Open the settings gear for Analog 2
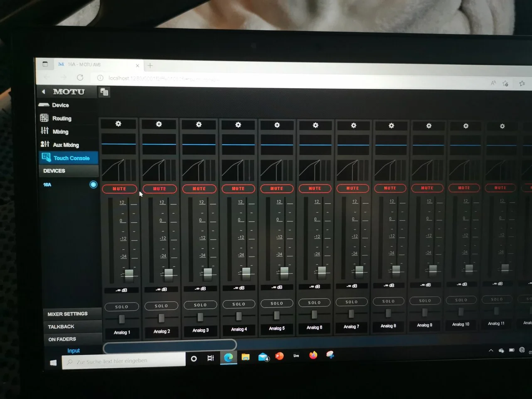Viewport: 532px width, 399px height. point(159,124)
